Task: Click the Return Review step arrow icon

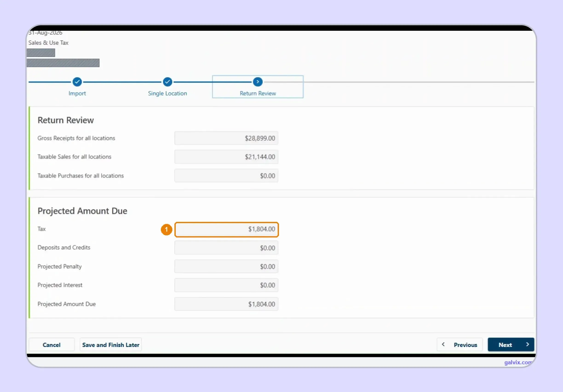Action: click(258, 82)
